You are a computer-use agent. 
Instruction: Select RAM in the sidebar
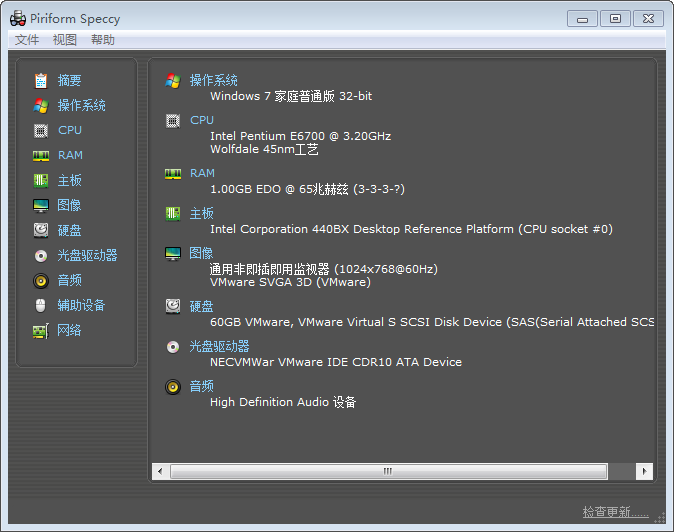70,155
